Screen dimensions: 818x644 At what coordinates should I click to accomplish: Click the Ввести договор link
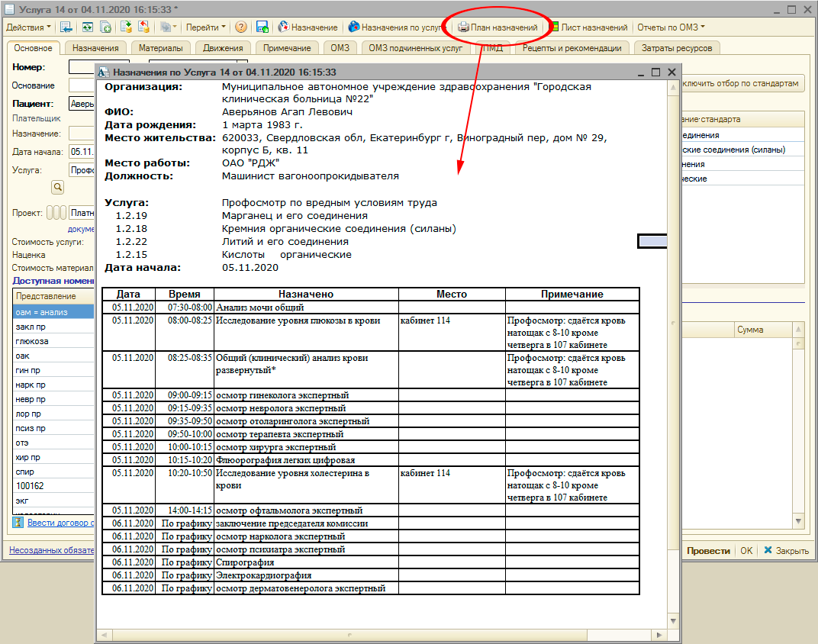(60, 523)
